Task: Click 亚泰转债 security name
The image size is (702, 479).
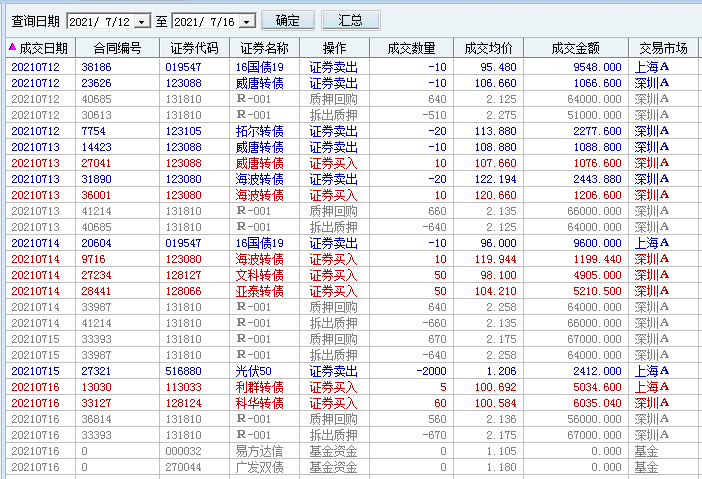Action: (x=260, y=291)
